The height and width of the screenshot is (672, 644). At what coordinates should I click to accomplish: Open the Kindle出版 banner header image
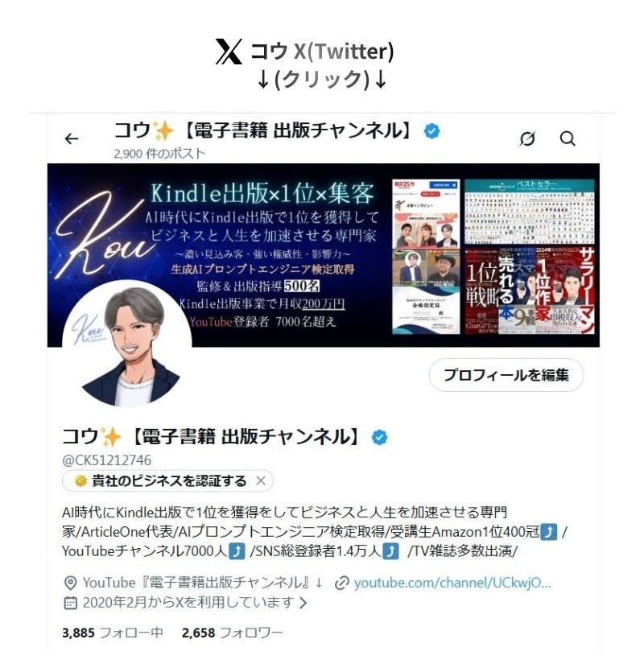[x=324, y=255]
